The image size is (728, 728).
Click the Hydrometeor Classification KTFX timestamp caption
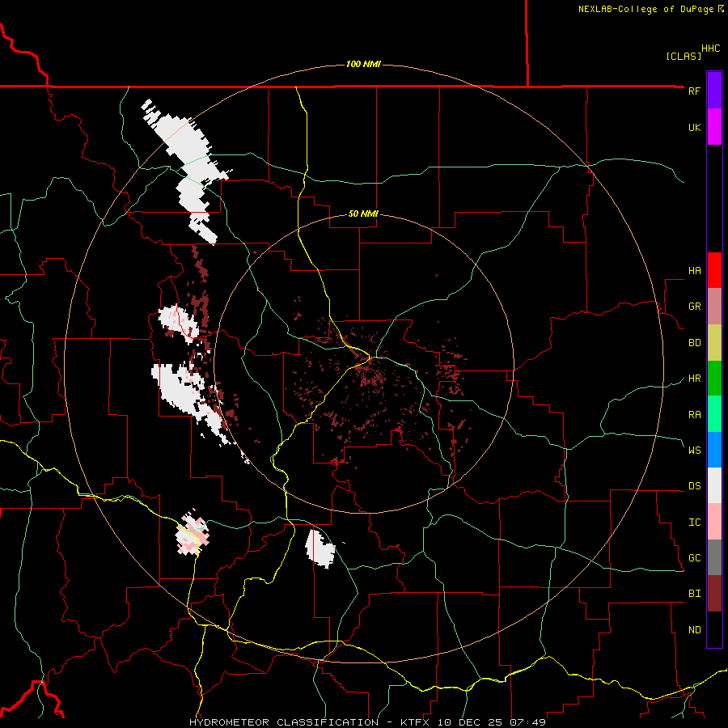[367, 722]
